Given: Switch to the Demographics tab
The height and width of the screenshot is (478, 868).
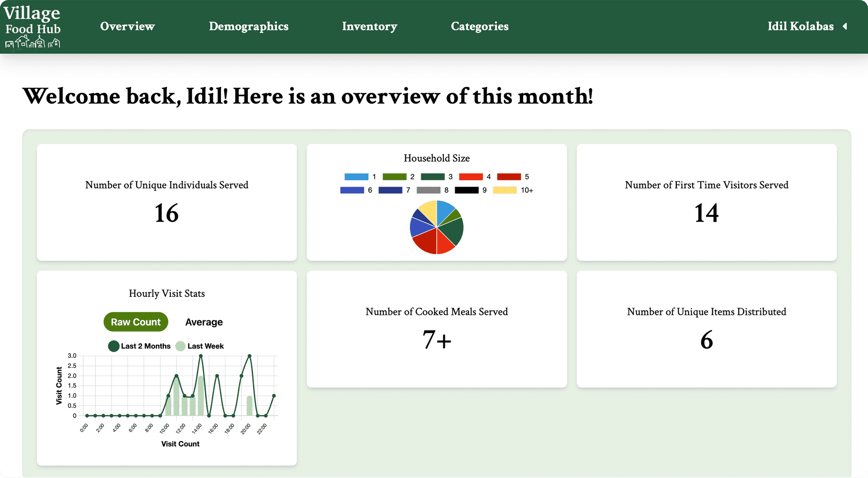Looking at the screenshot, I should (249, 26).
